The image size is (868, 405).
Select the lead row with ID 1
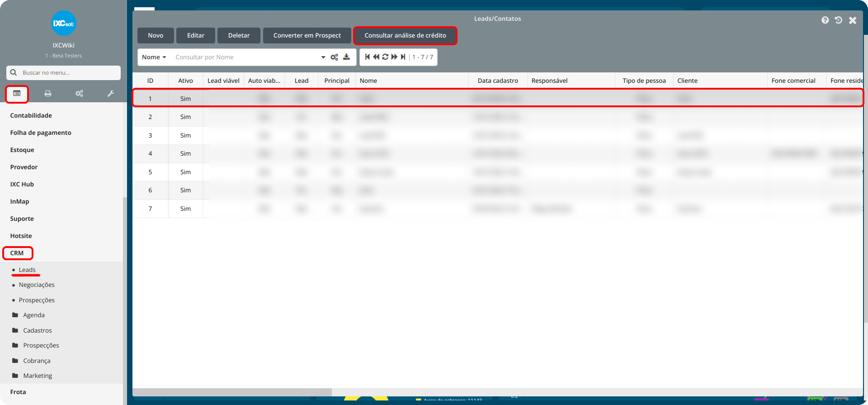[x=498, y=98]
